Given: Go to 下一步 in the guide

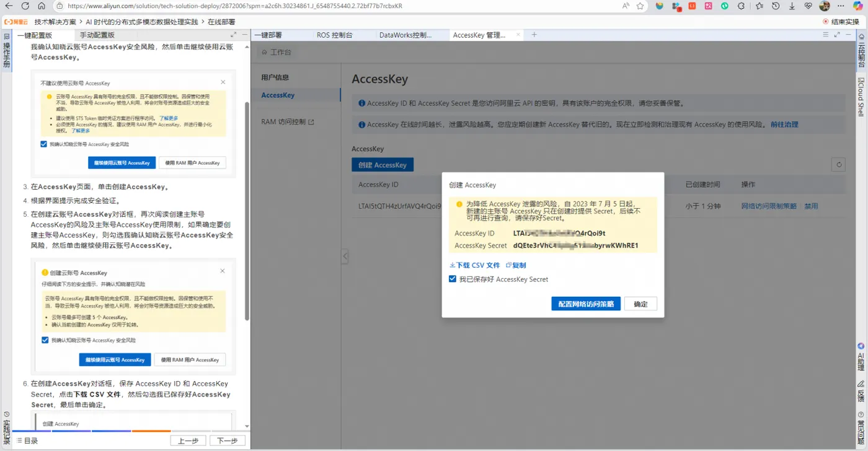Looking at the screenshot, I should 228,440.
